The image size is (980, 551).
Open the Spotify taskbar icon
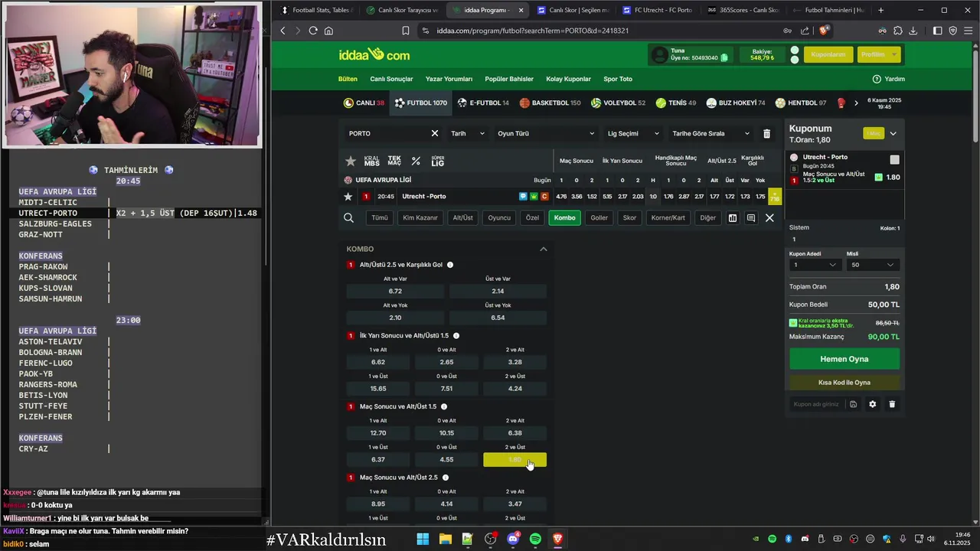point(535,539)
